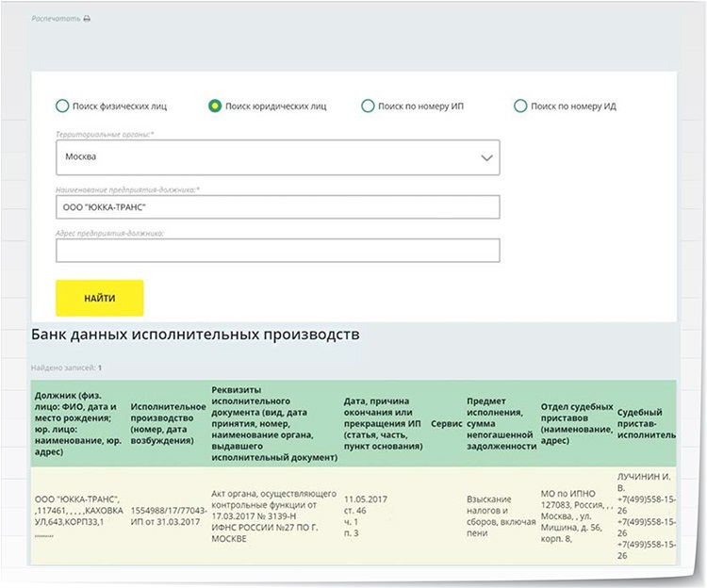Image resolution: width=707 pixels, height=588 pixels.
Task: Click the printer icon next to Распечатать
Action: tap(87, 19)
